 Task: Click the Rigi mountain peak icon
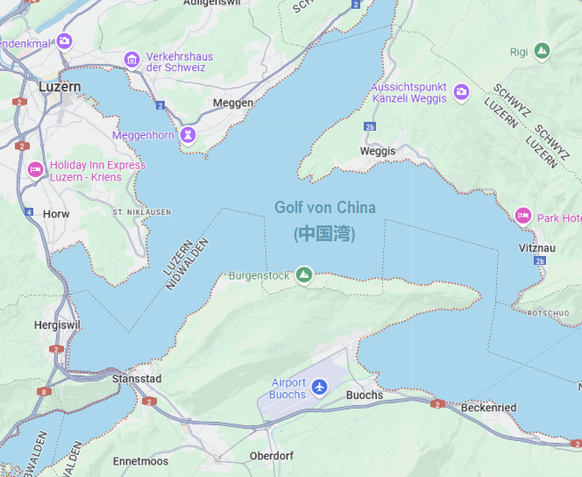(x=542, y=50)
